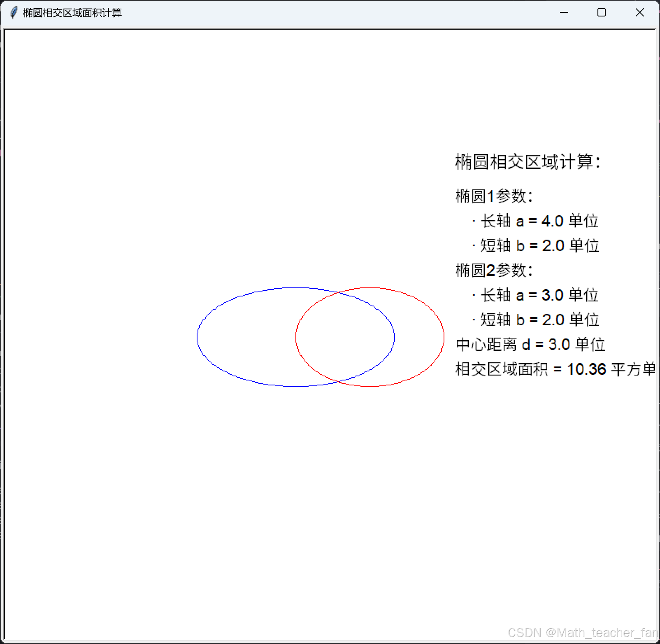Select the 长轴 a = 4.0 单位 line
Viewport: 660px width, 644px height.
click(535, 221)
